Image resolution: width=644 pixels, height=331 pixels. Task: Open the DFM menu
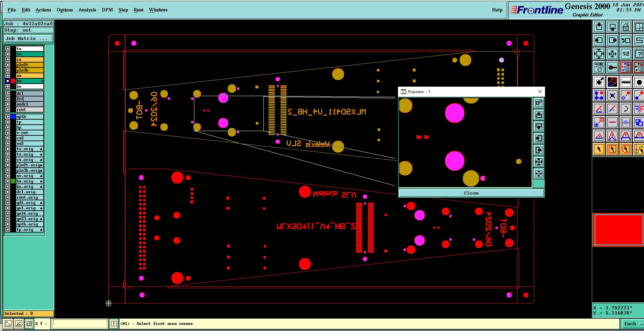pos(107,10)
